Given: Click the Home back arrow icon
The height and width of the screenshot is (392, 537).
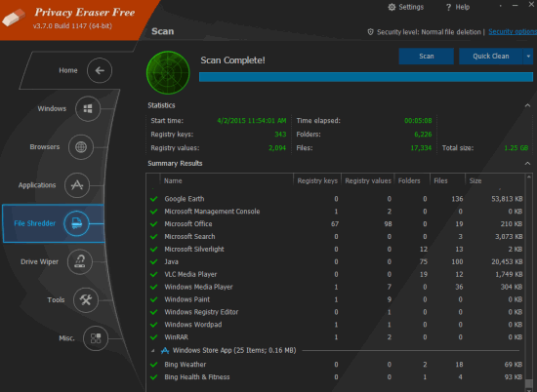Looking at the screenshot, I should [x=100, y=70].
